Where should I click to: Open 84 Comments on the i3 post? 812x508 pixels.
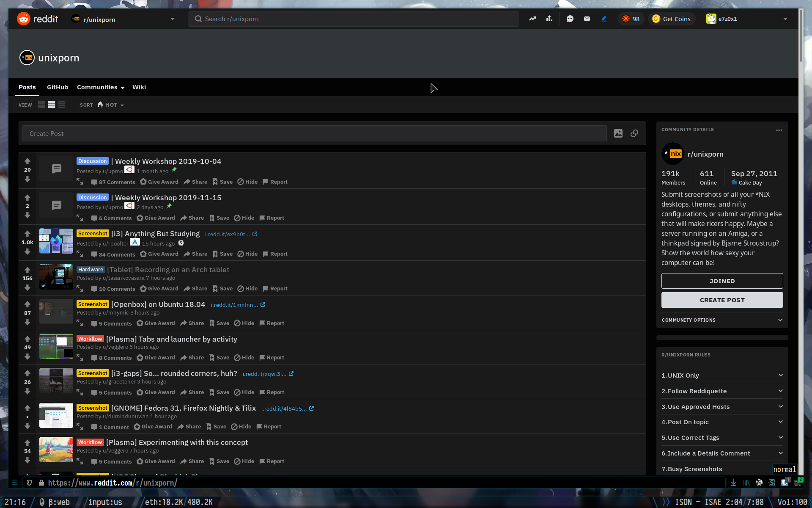tap(113, 254)
